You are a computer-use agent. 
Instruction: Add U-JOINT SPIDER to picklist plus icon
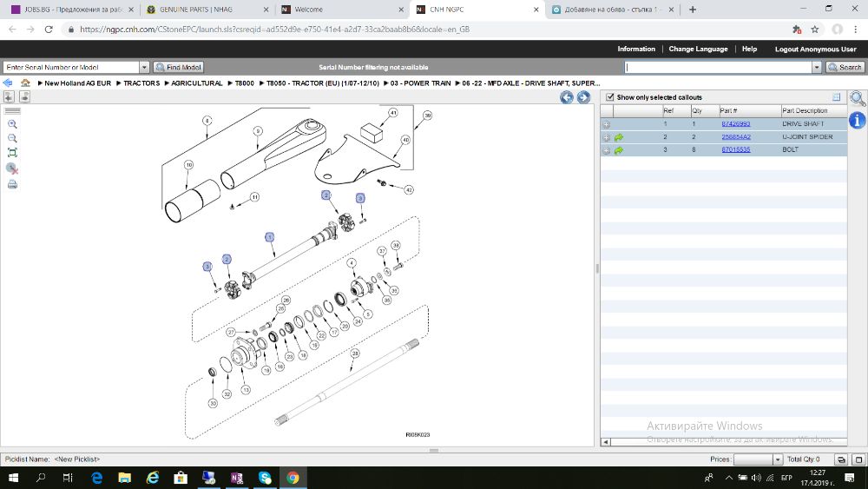click(x=606, y=137)
